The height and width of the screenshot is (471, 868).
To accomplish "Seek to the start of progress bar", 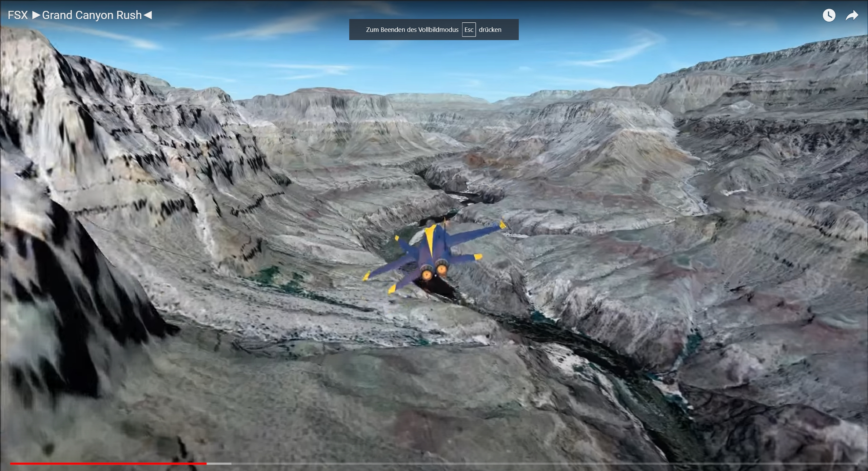I will [x=11, y=463].
